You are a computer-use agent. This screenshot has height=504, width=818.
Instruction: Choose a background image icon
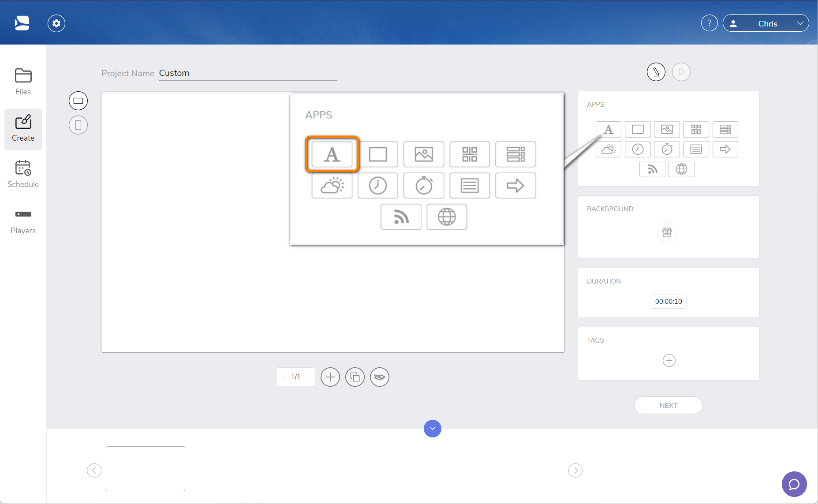point(667,232)
